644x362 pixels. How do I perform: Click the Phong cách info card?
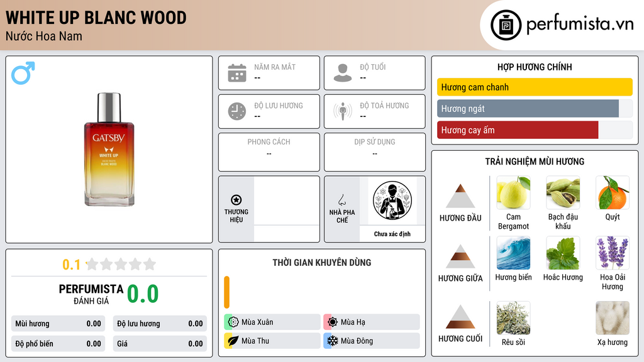coord(269,152)
